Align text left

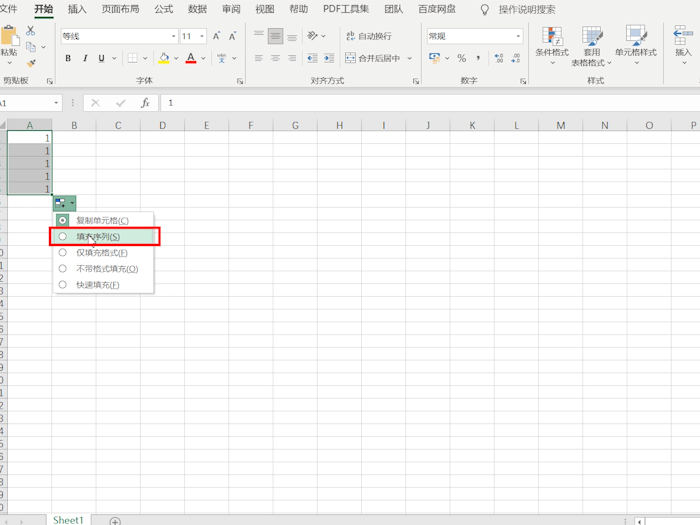coord(258,58)
